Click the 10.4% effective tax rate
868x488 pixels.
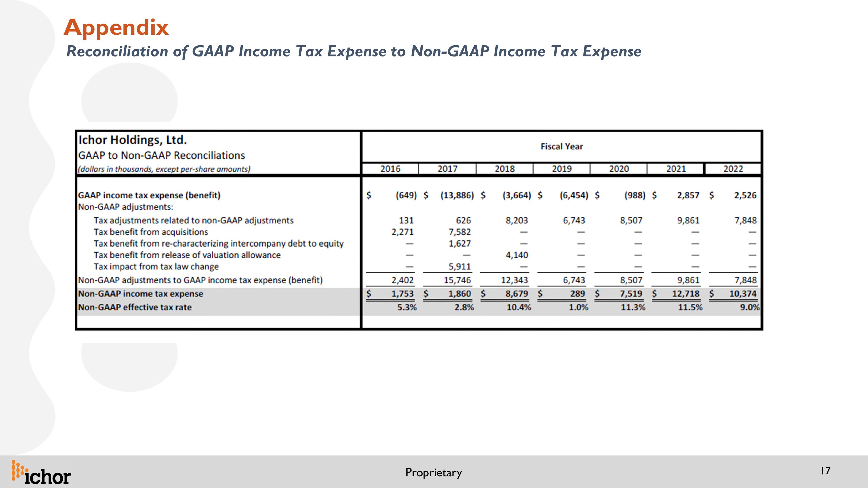tap(519, 307)
